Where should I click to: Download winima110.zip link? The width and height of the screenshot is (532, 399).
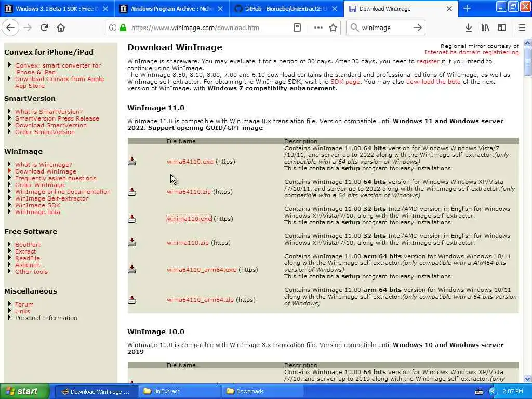188,243
